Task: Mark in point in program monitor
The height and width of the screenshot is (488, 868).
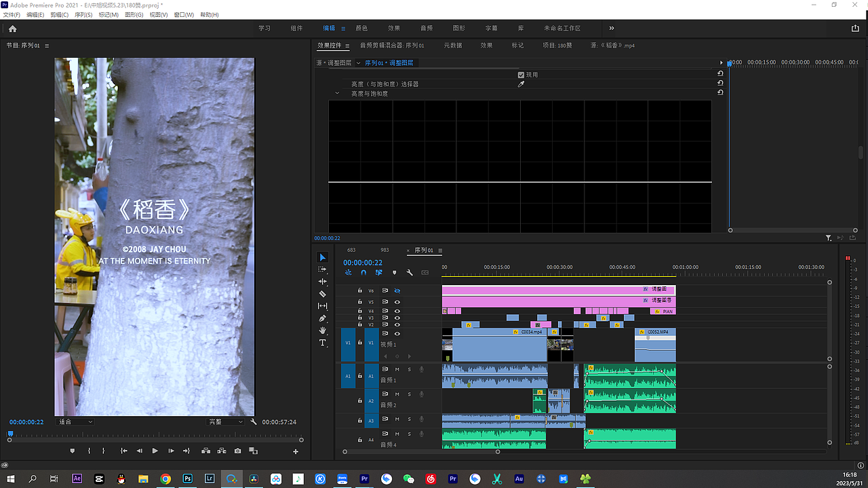Action: 89,451
